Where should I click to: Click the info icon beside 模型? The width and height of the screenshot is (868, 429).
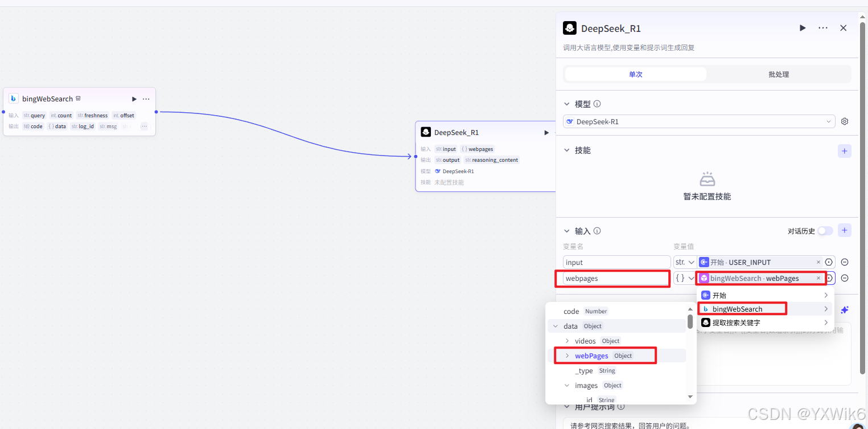pos(597,104)
